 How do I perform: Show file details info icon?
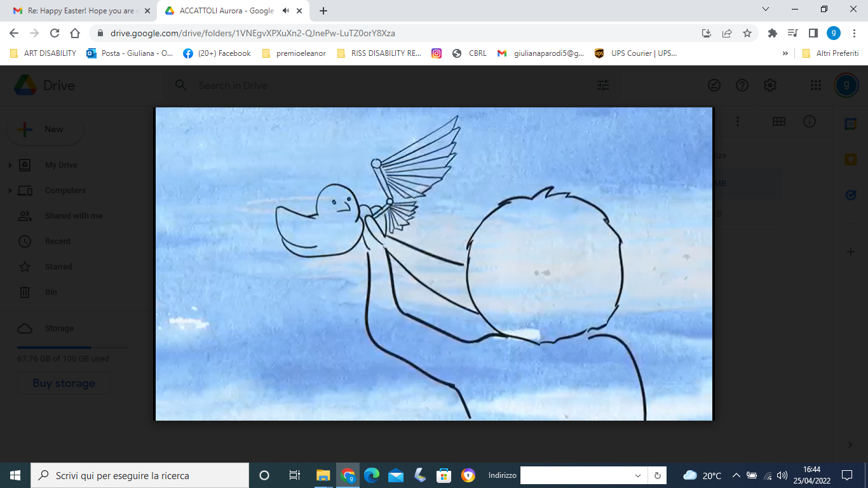click(x=809, y=121)
